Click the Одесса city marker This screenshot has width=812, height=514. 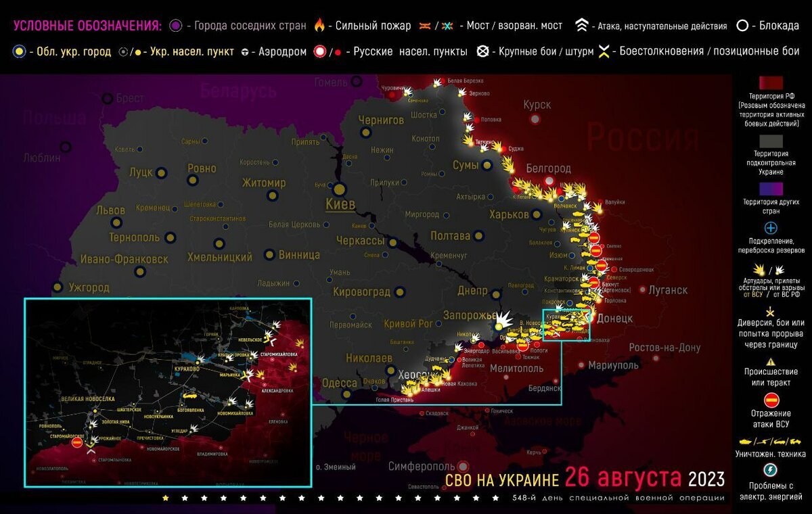(x=347, y=394)
